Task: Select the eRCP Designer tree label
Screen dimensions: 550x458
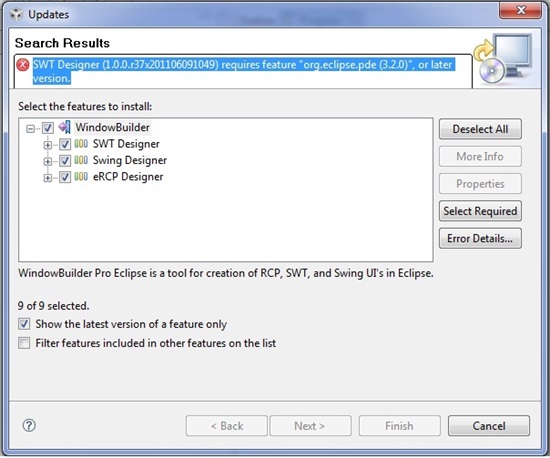Action: (128, 177)
